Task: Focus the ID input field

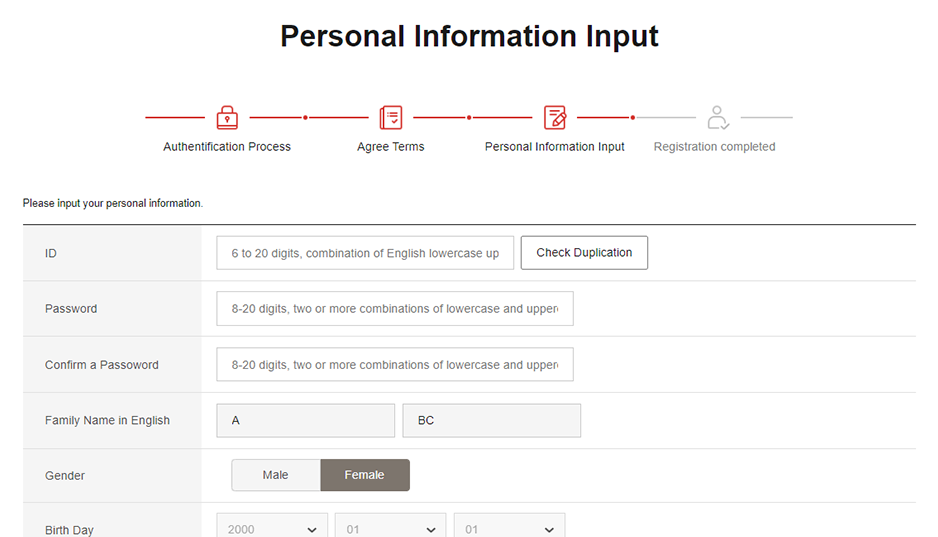Action: [x=365, y=253]
